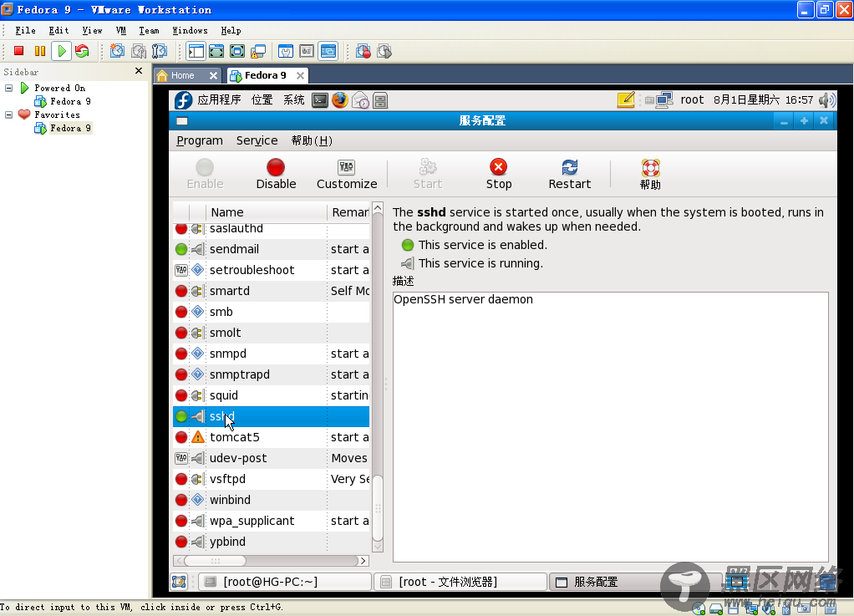Open the VMware Team menu
This screenshot has width=854, height=616.
(149, 30)
